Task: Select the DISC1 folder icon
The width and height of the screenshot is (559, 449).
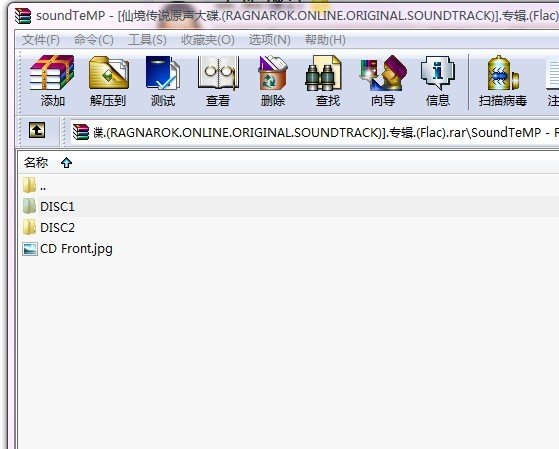Action: (29, 206)
